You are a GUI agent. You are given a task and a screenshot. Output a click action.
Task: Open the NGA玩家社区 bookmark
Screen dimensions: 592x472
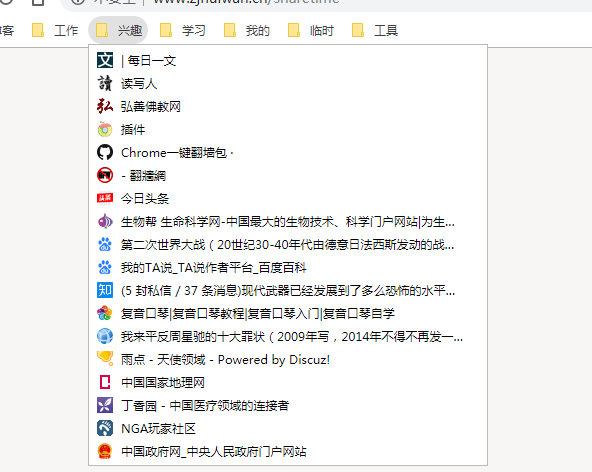tap(288, 429)
